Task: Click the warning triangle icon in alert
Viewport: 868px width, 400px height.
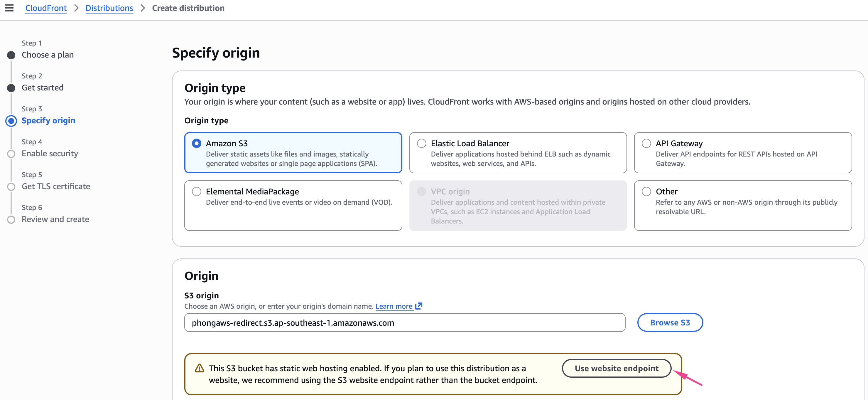Action: (x=200, y=368)
